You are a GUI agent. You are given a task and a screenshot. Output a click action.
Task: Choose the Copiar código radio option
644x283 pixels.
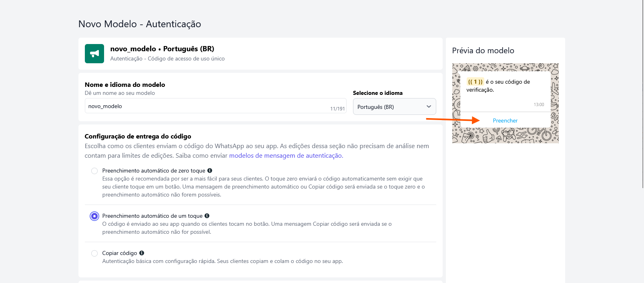[x=94, y=253]
